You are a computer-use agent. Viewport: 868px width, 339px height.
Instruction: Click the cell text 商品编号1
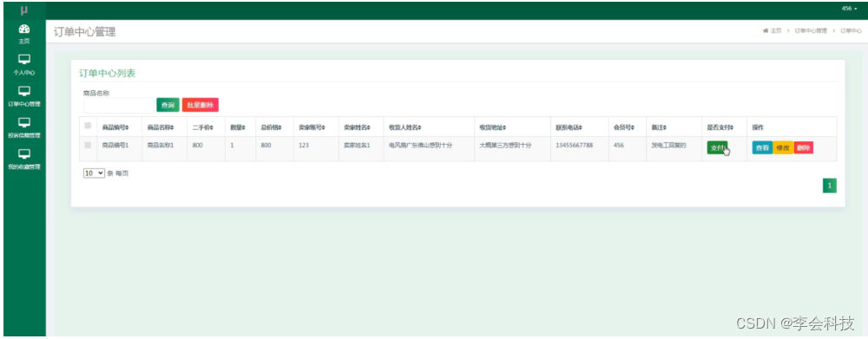click(115, 146)
